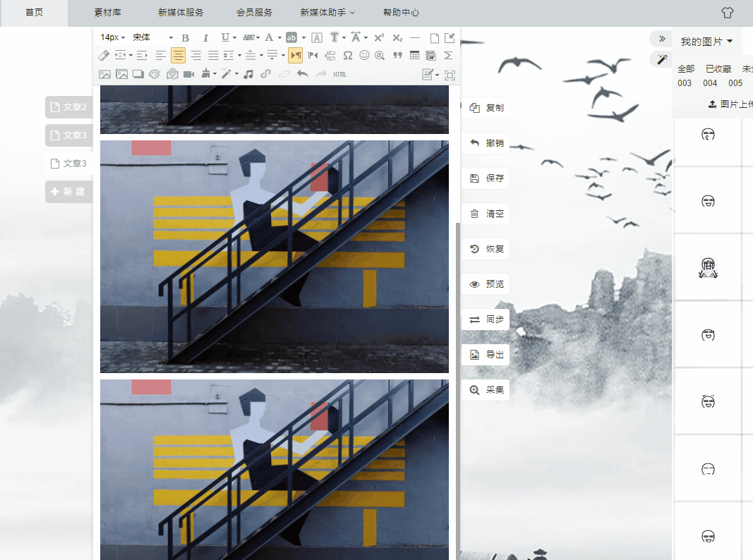
Task: Click the 保存 button
Action: point(486,178)
